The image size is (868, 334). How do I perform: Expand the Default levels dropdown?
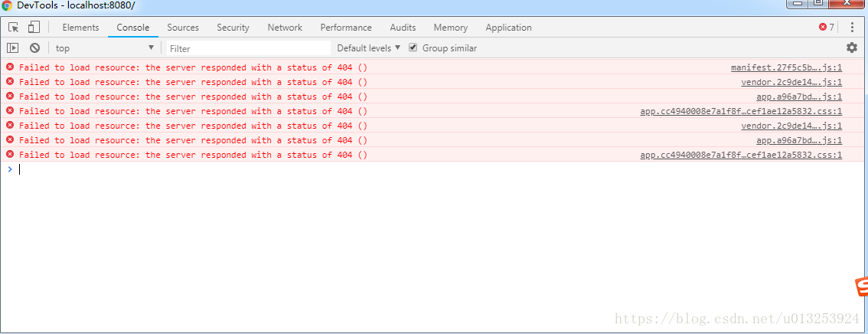click(x=369, y=48)
